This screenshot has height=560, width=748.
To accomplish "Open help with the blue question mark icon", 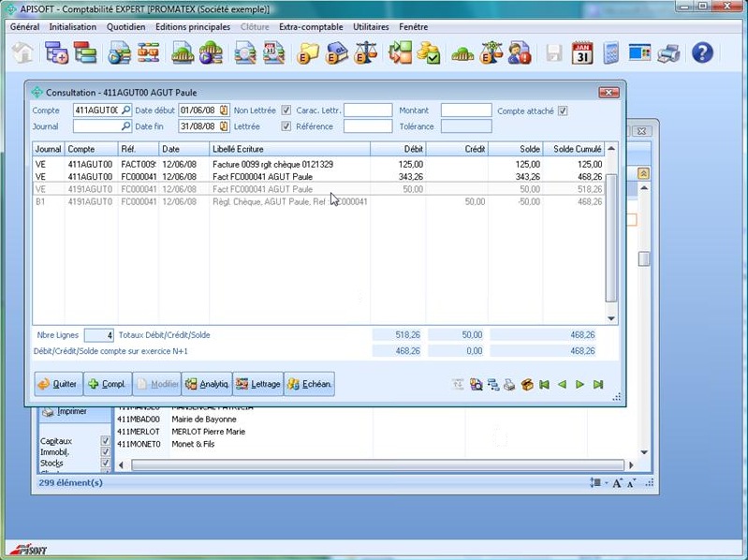I will (x=702, y=52).
